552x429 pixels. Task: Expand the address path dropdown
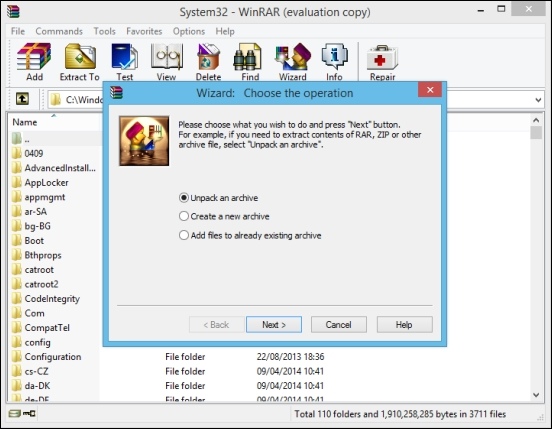538,100
